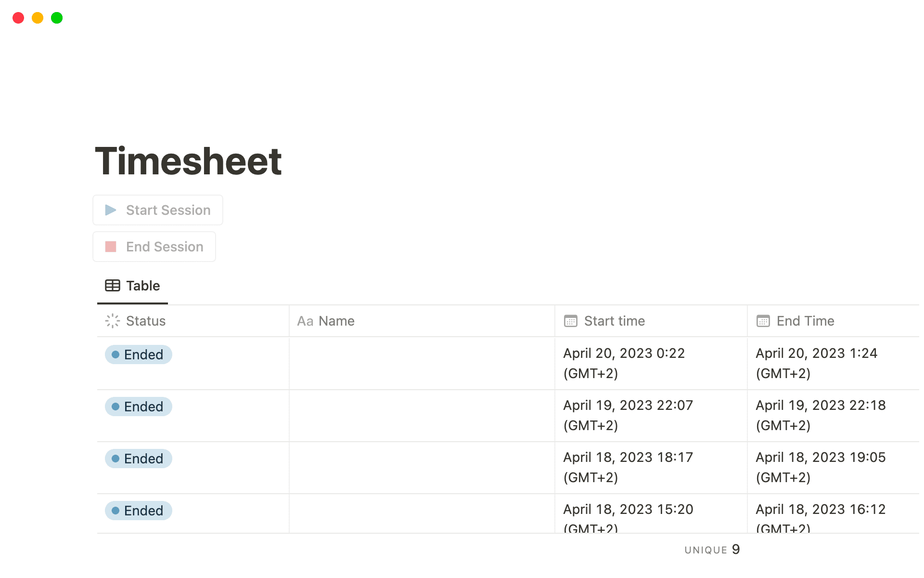Click the status spinner icon in Status header
Screen dimensions: 924x578
tap(112, 320)
